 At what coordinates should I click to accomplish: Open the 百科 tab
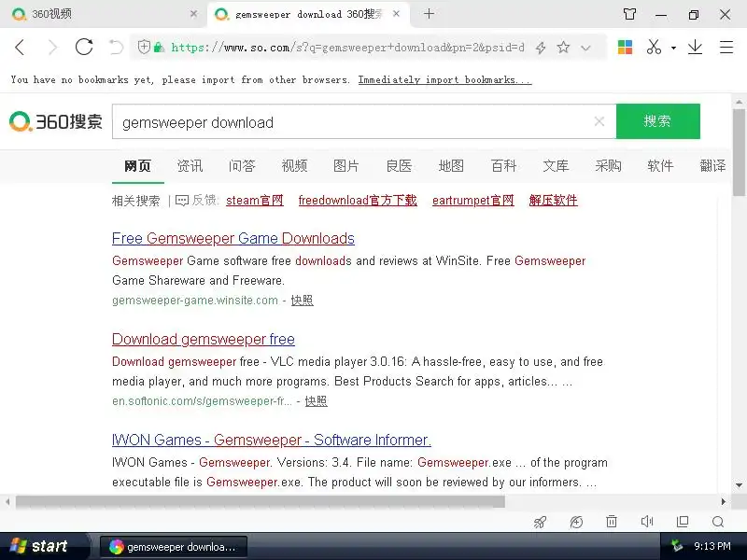[503, 166]
